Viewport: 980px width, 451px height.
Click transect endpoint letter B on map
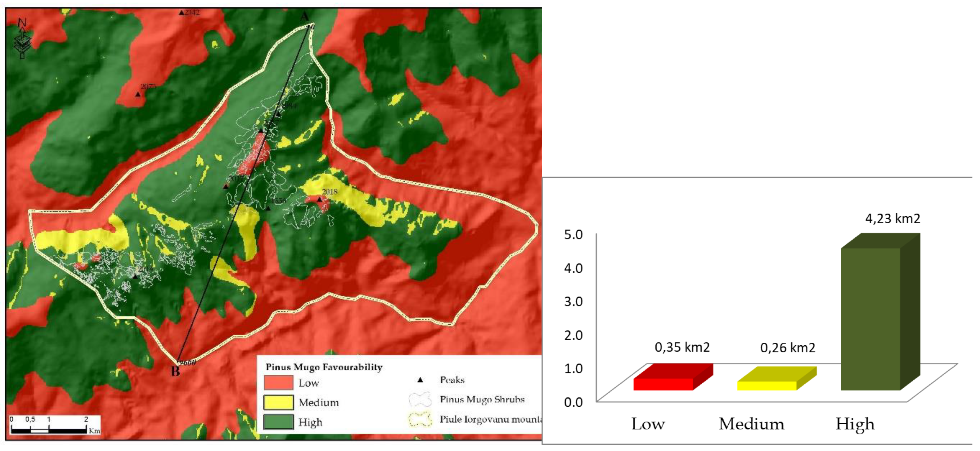(175, 371)
